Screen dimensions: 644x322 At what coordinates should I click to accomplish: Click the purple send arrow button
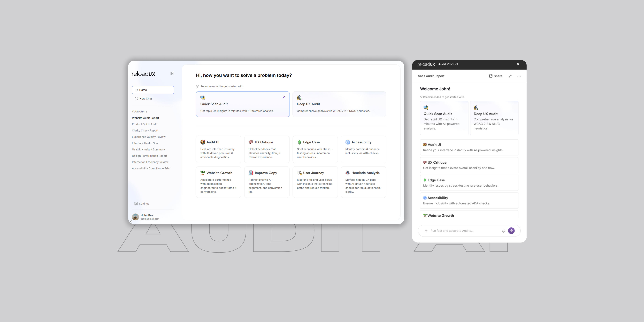pos(511,231)
